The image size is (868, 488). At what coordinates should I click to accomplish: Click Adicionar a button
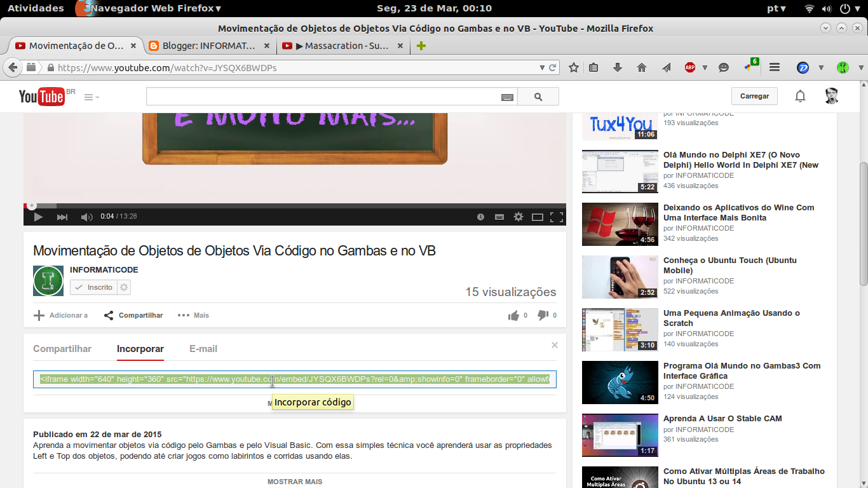click(x=61, y=315)
